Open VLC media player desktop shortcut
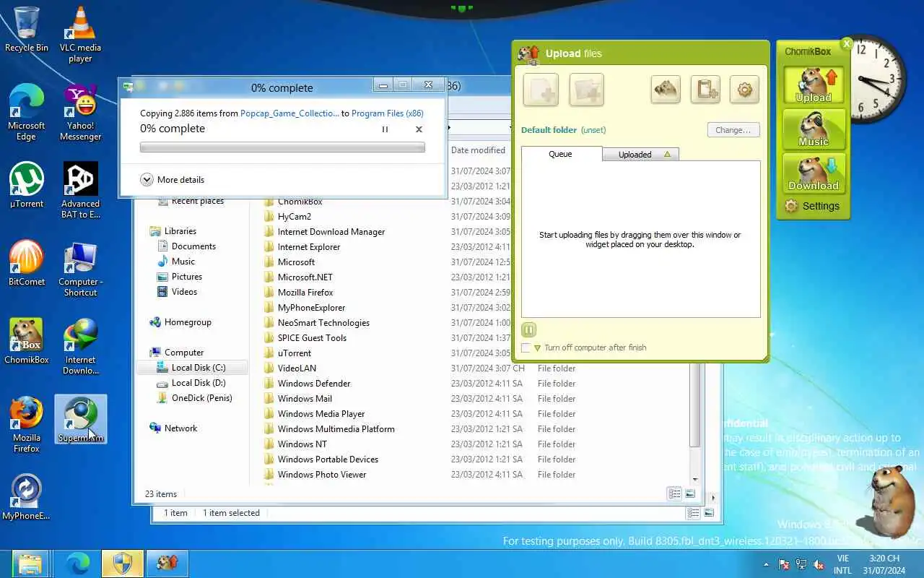Viewport: 924px width, 578px height. [x=80, y=34]
